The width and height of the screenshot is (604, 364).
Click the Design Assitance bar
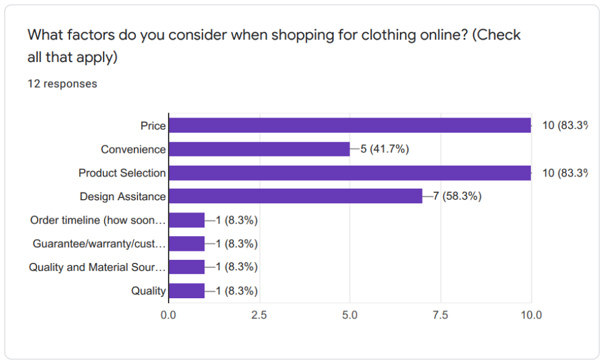(295, 196)
